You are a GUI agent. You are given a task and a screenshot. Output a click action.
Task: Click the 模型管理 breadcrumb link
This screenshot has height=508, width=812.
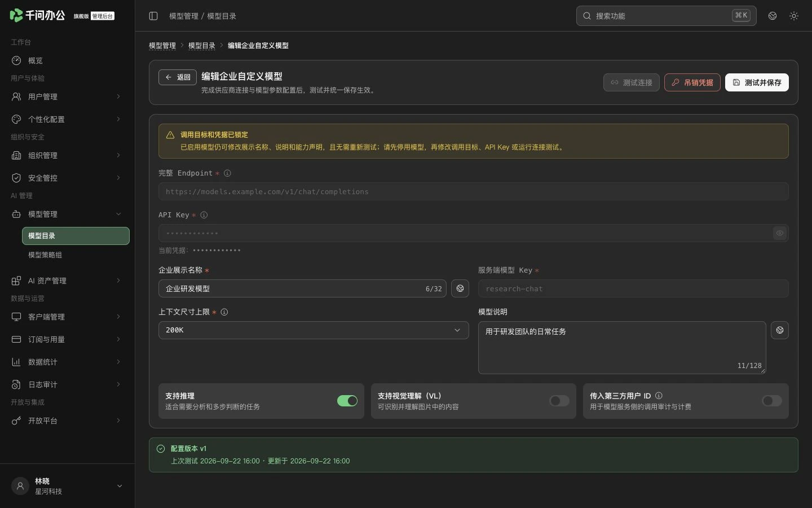click(x=162, y=46)
